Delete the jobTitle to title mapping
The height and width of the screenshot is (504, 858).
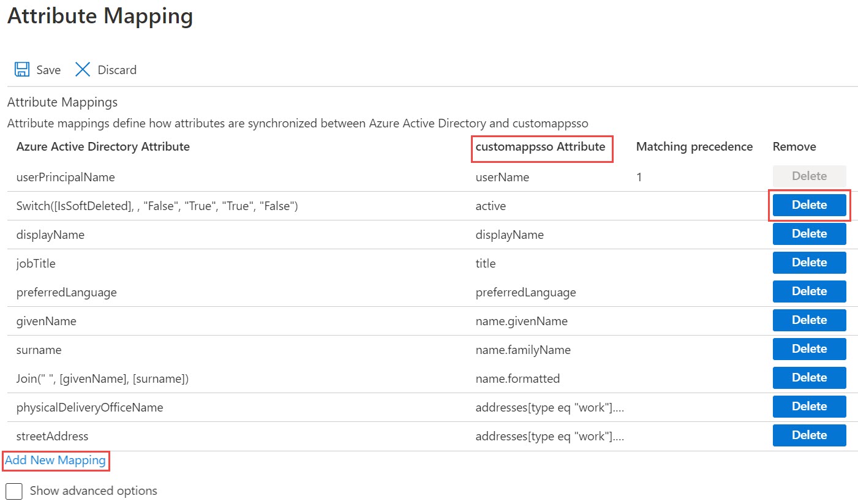coord(809,263)
